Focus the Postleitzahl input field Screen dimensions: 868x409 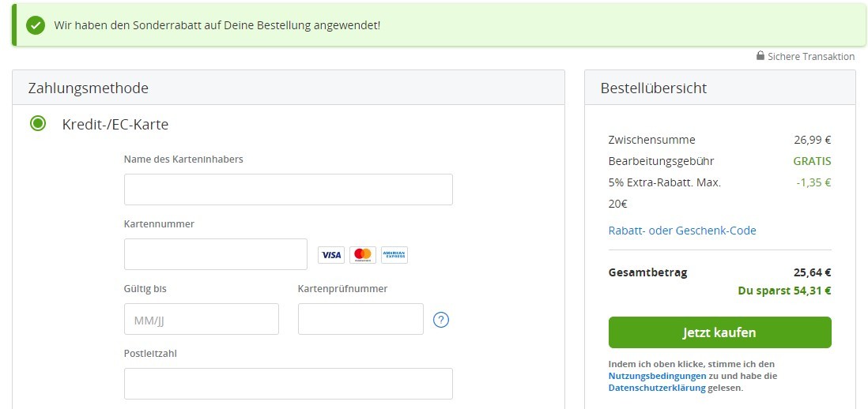tap(289, 384)
